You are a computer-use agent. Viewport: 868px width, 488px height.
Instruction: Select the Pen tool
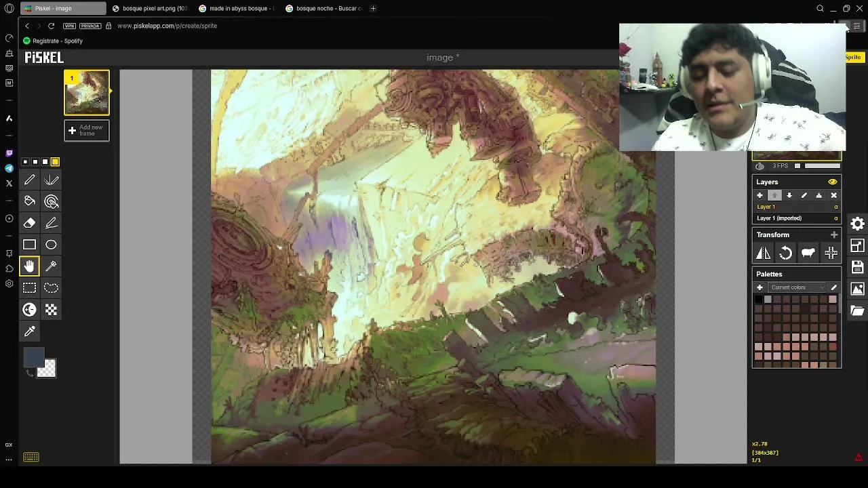[x=29, y=180]
